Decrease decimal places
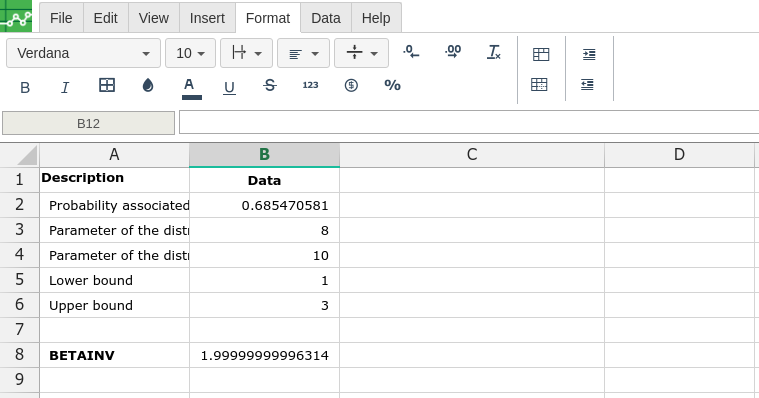759x398 pixels. tap(411, 51)
